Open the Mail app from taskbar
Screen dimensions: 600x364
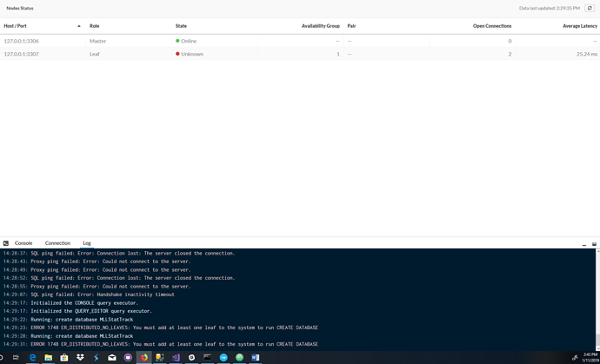[112, 358]
